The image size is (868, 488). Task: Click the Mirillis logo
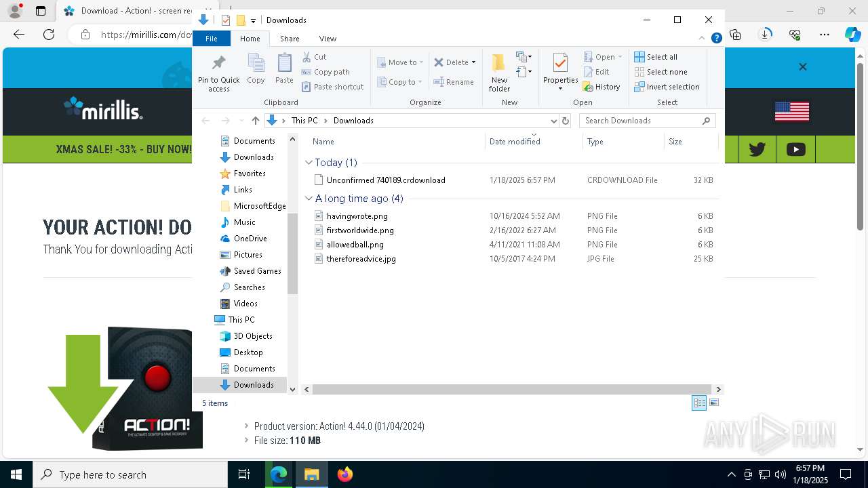[103, 108]
